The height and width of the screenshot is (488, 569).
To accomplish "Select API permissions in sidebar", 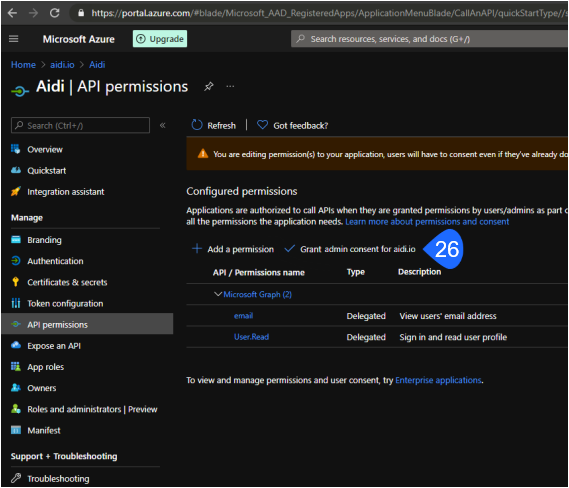I will 87,324.
